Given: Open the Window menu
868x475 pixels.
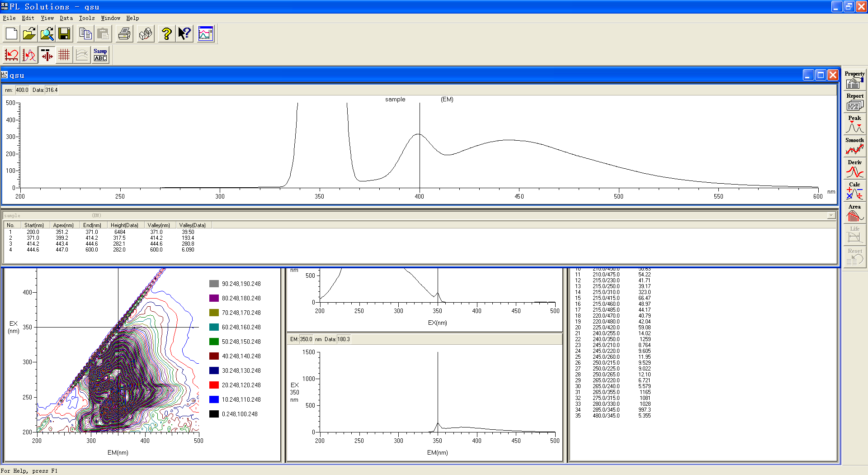Looking at the screenshot, I should pyautogui.click(x=110, y=18).
